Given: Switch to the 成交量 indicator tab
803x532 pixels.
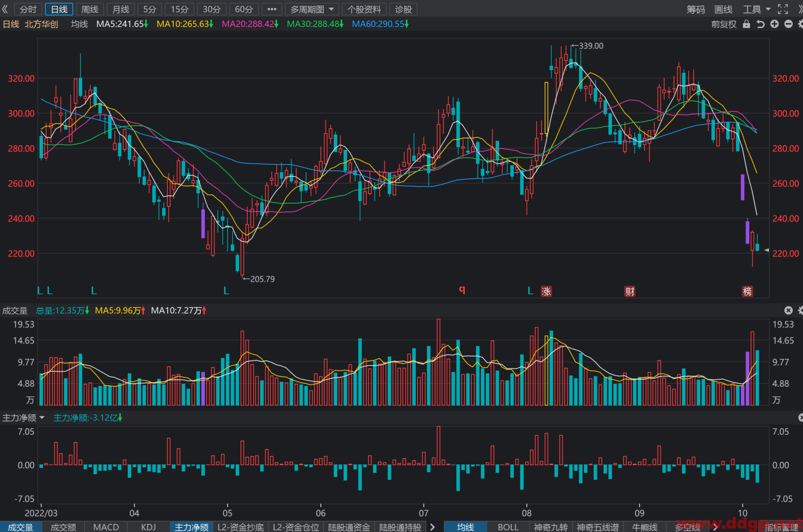Looking at the screenshot, I should pyautogui.click(x=21, y=527).
